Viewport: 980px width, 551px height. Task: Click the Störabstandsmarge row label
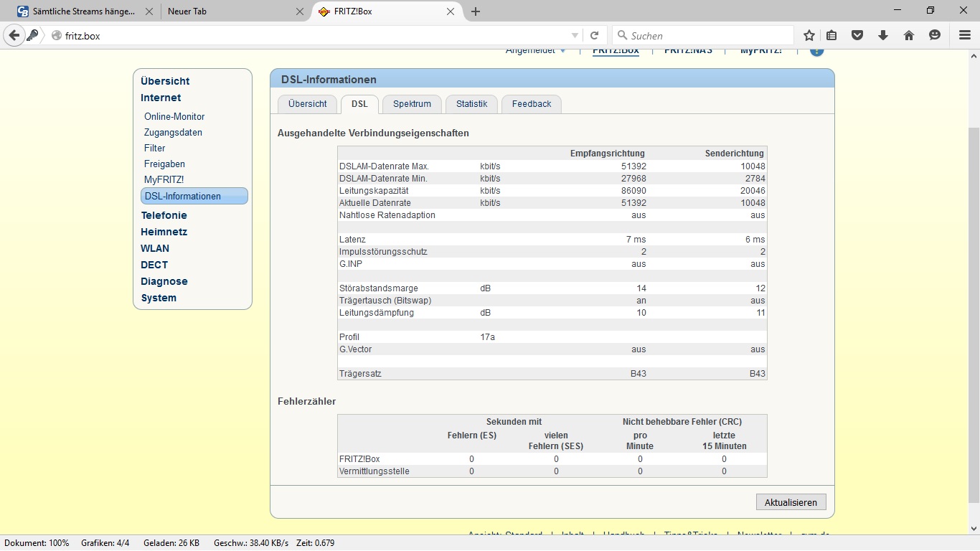pyautogui.click(x=378, y=288)
